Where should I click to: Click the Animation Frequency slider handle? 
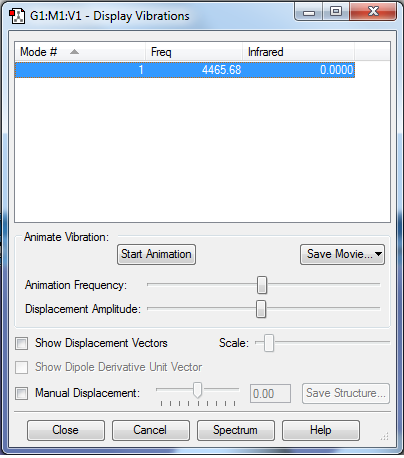262,285
